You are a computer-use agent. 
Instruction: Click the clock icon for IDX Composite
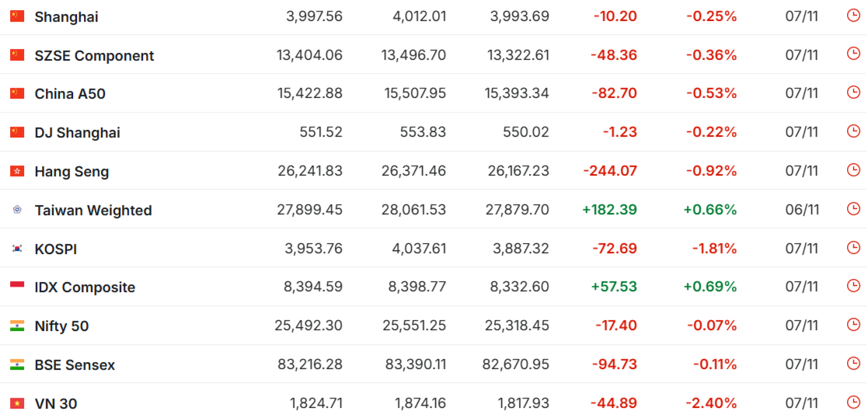click(x=853, y=286)
